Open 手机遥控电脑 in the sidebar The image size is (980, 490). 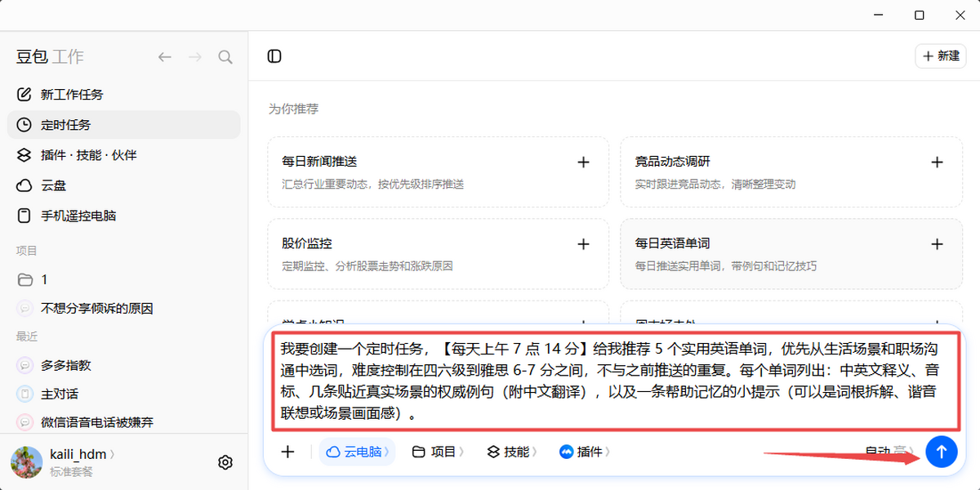click(123, 216)
